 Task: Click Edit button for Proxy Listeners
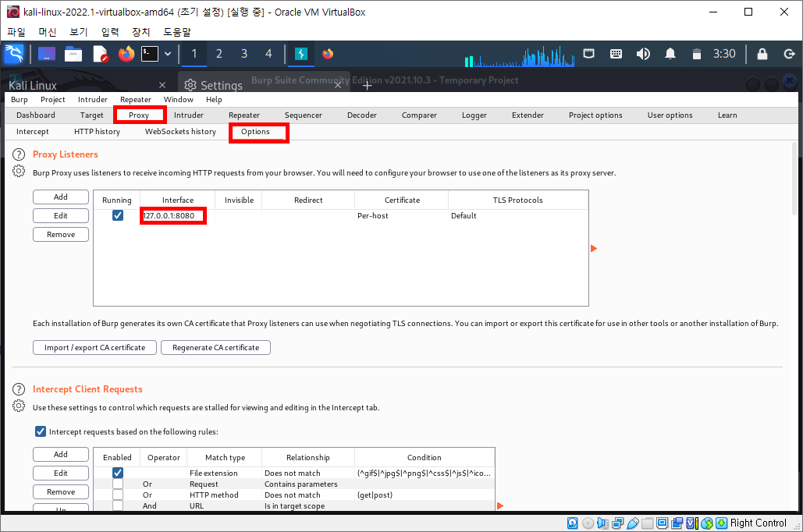point(61,215)
